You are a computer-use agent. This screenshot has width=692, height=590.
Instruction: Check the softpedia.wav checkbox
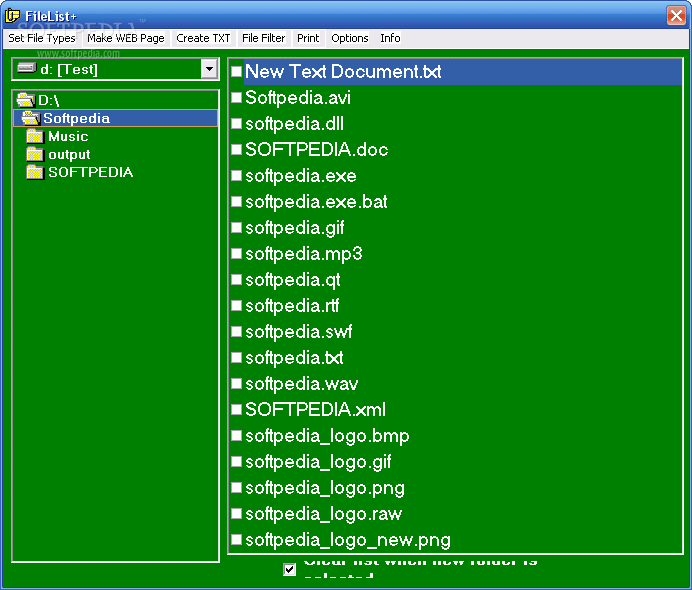(x=237, y=383)
